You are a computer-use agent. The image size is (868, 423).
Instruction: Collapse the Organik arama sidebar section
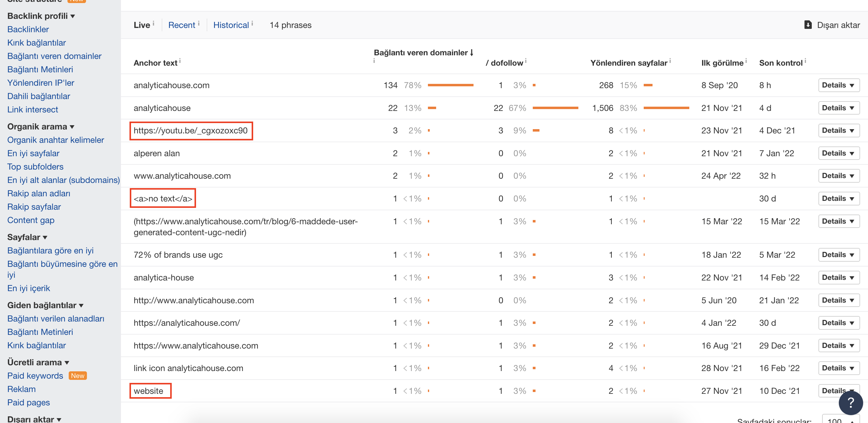point(40,127)
